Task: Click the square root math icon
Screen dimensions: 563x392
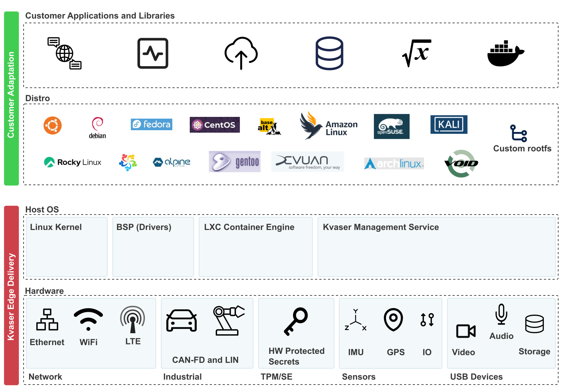Action: click(416, 53)
